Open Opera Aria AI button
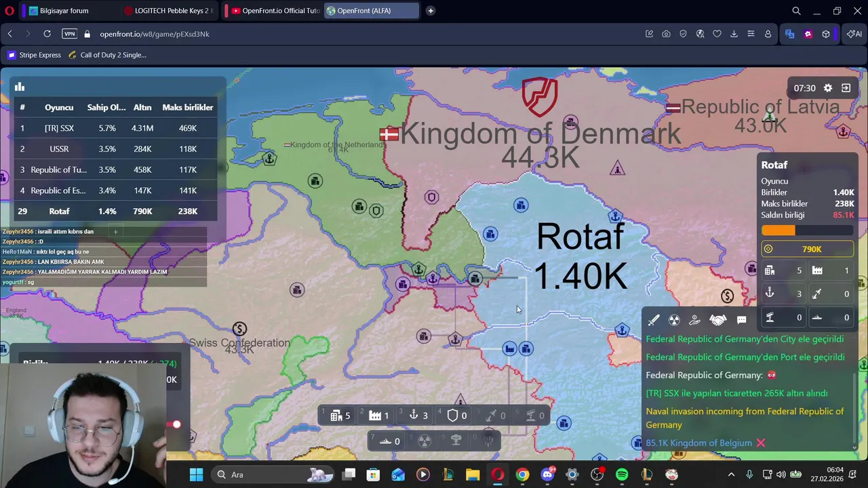 click(854, 34)
